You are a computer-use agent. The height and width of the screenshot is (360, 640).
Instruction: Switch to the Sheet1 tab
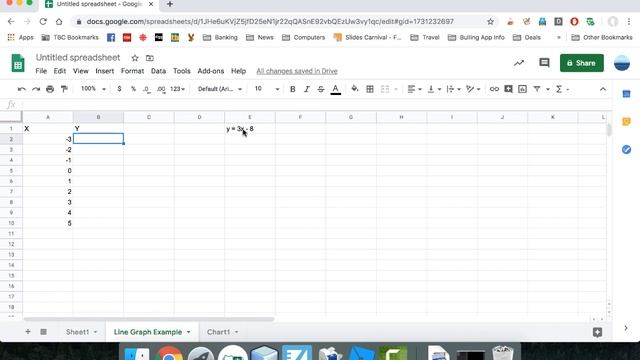click(78, 332)
